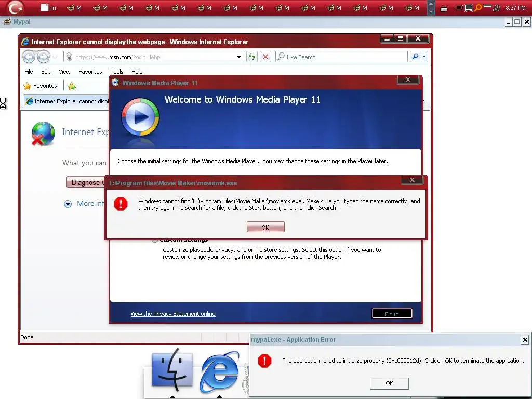Close the Mypal window
The image size is (532, 399).
click(x=526, y=22)
